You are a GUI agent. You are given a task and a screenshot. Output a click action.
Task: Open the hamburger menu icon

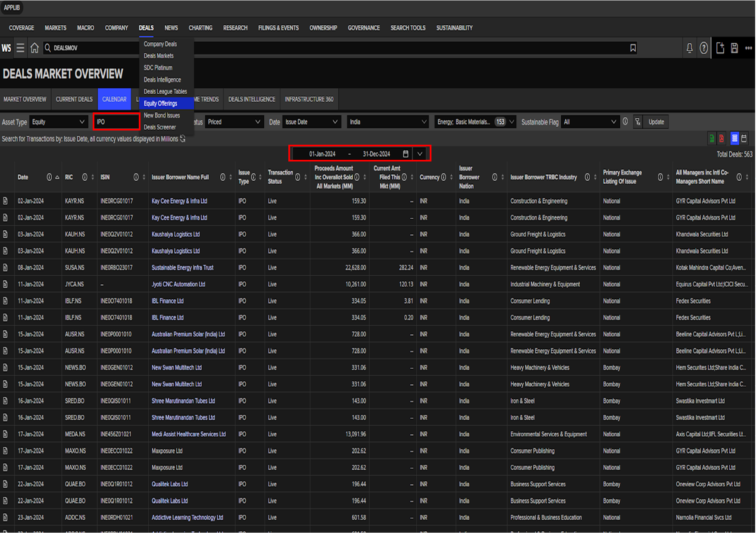point(20,48)
